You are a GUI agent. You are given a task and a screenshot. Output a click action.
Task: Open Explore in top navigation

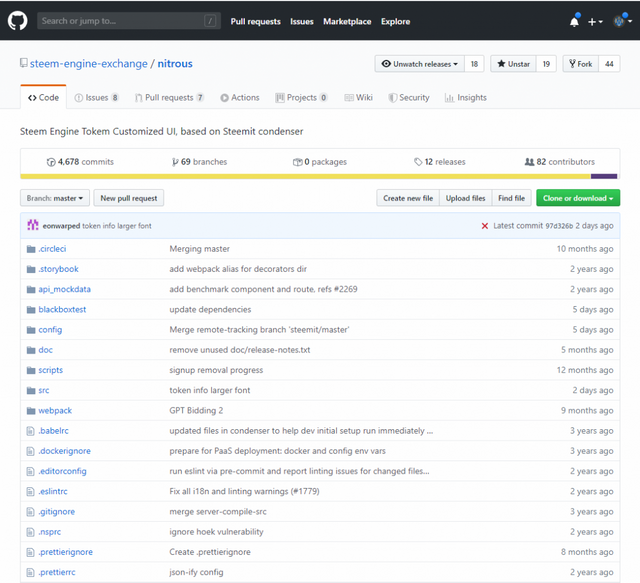point(395,22)
